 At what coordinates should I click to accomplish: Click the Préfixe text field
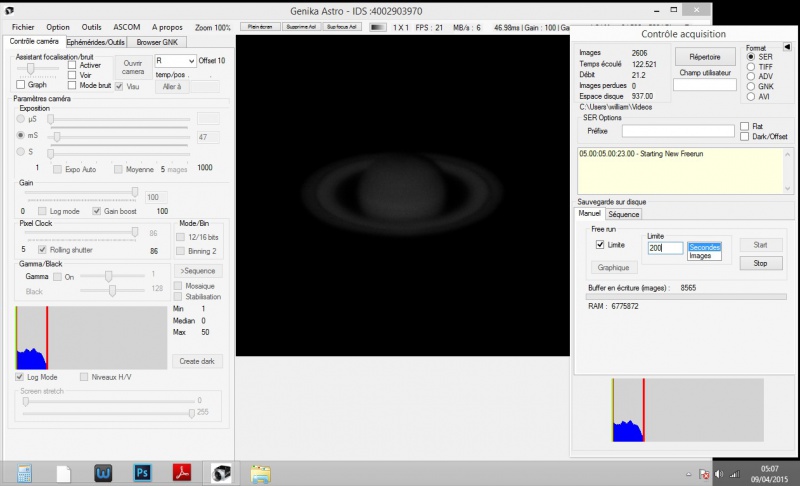pos(676,131)
